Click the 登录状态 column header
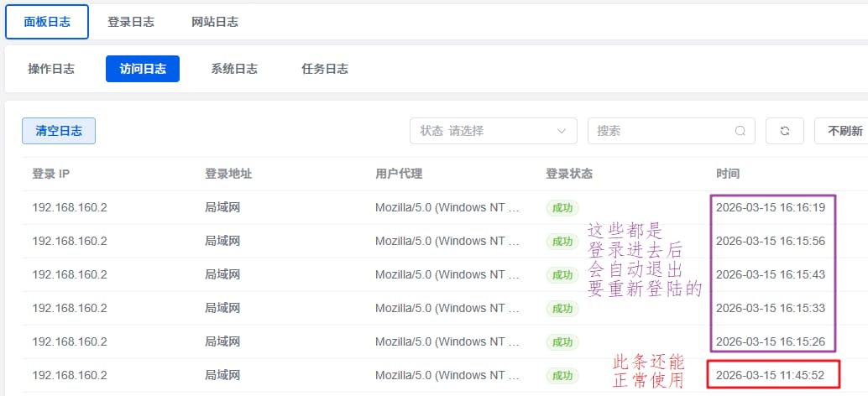Viewport: 868px width, 396px height. coord(569,174)
